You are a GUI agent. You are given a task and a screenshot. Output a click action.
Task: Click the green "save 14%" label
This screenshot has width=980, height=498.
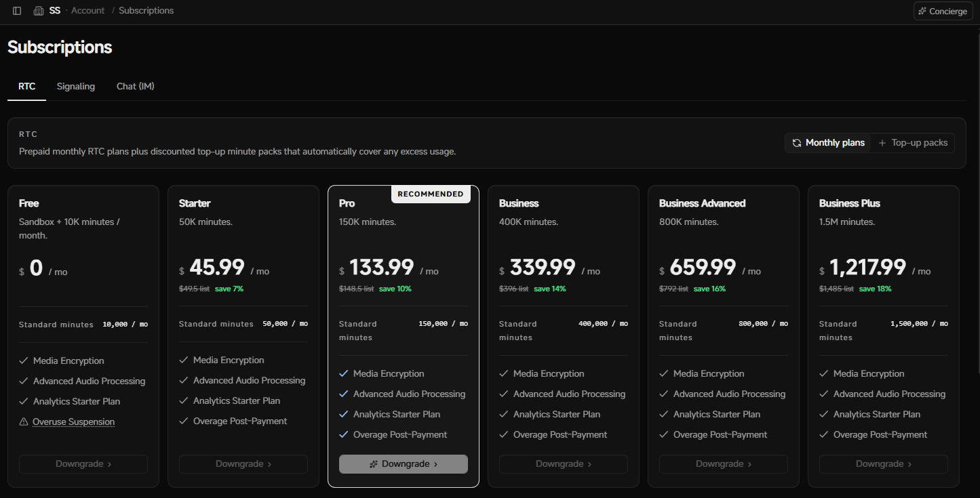pos(550,289)
